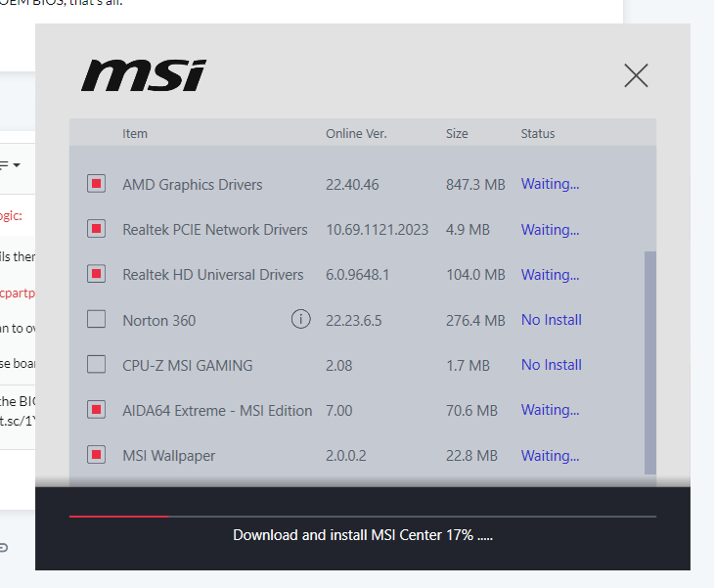Screen dimensions: 714x588
Task: Click version 10.69.1121.2023 text
Action: click(x=377, y=230)
